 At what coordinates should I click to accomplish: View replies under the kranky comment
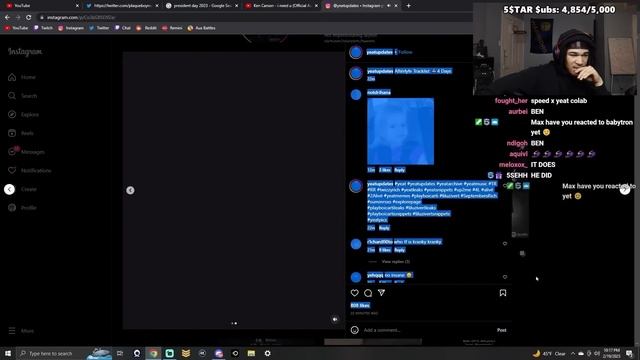coord(395,262)
